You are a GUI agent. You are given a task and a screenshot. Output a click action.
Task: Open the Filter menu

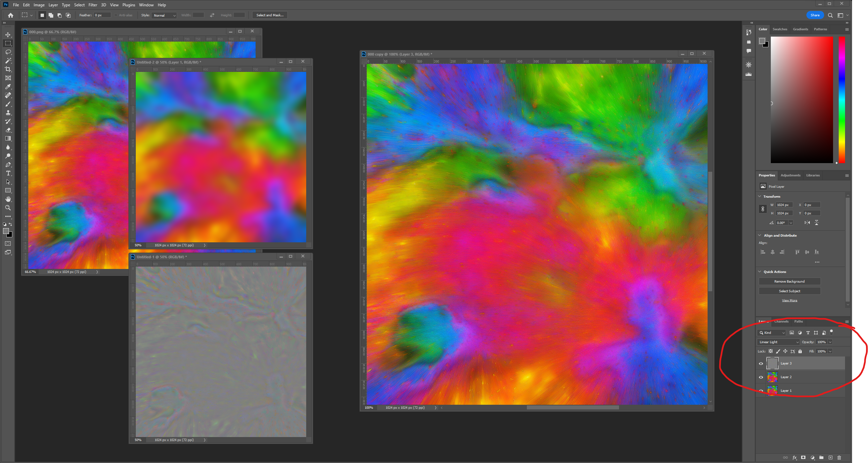93,5
